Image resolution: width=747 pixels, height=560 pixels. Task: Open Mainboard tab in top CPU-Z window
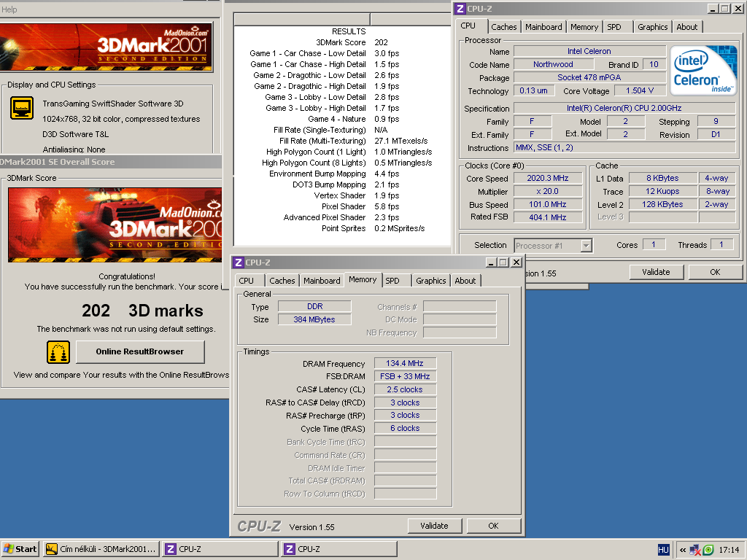(x=543, y=27)
